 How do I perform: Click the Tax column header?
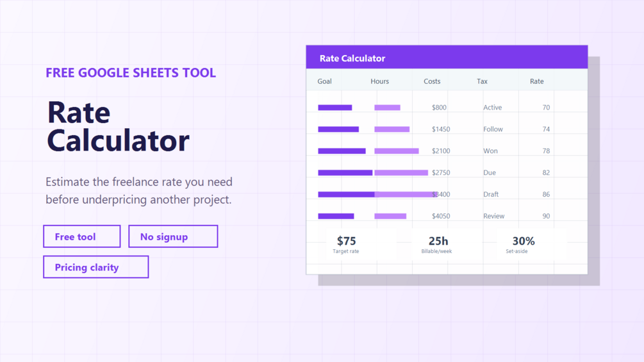pyautogui.click(x=482, y=81)
